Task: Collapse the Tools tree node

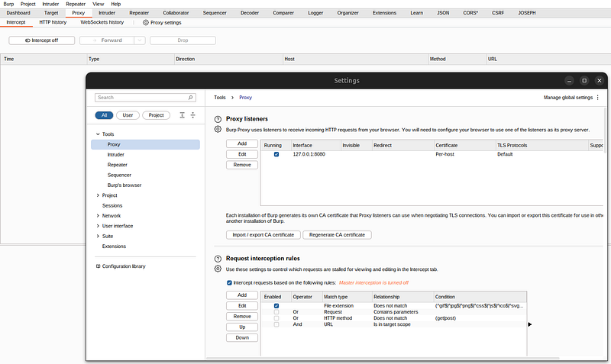Action: (98, 134)
